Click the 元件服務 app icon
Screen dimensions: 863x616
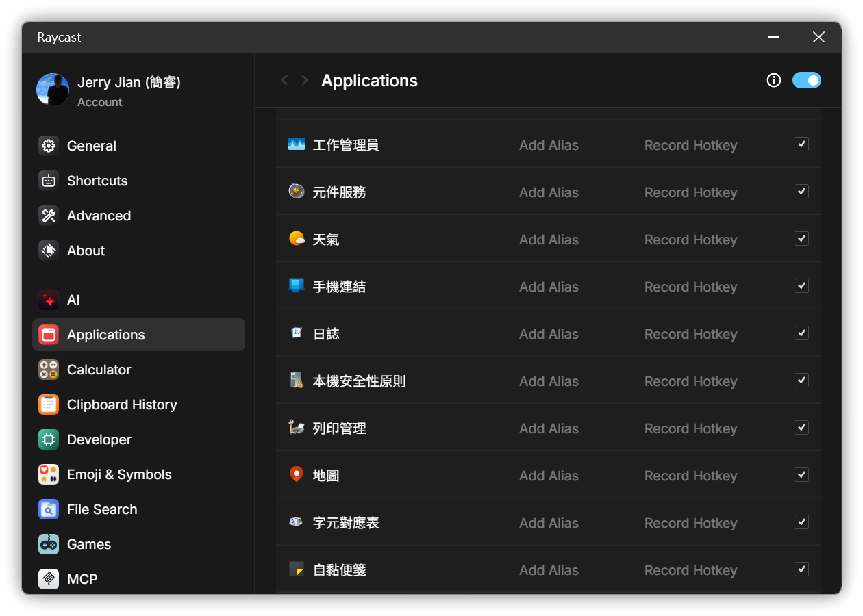(297, 192)
